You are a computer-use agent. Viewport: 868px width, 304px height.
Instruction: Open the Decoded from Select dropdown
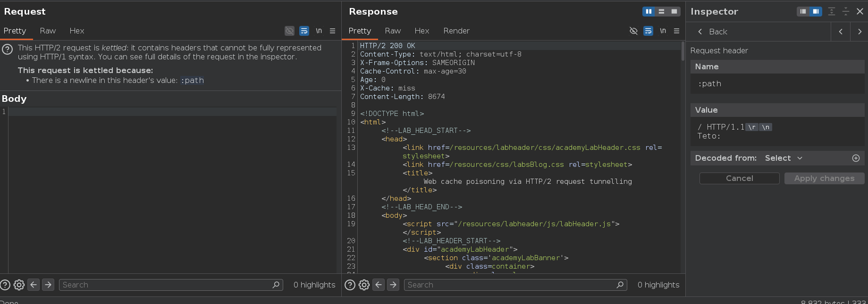click(784, 158)
